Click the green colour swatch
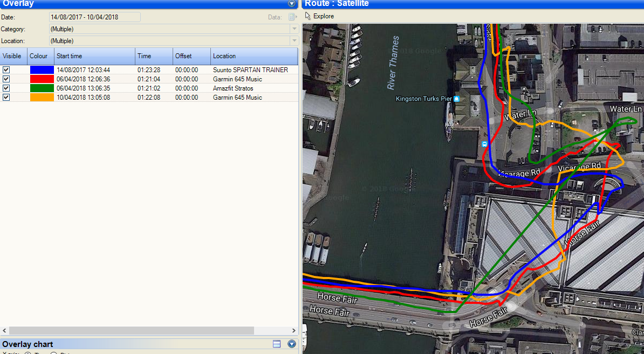This screenshot has width=644, height=354. pos(42,88)
